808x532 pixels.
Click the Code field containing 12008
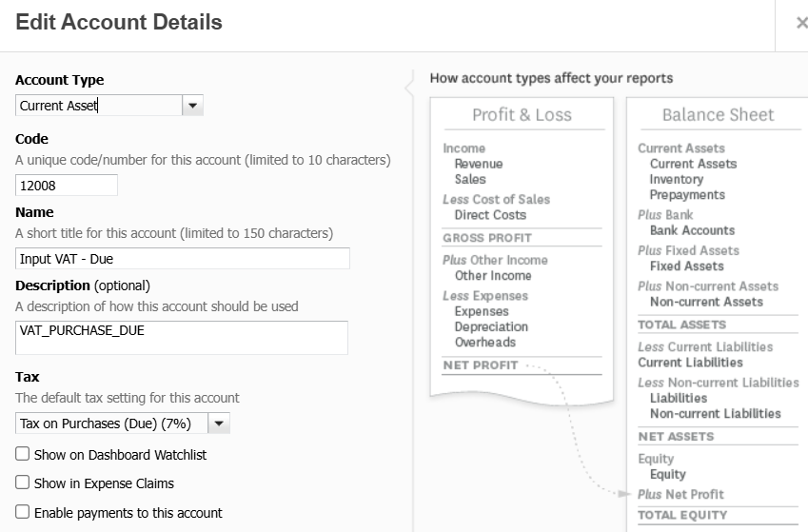pos(67,186)
